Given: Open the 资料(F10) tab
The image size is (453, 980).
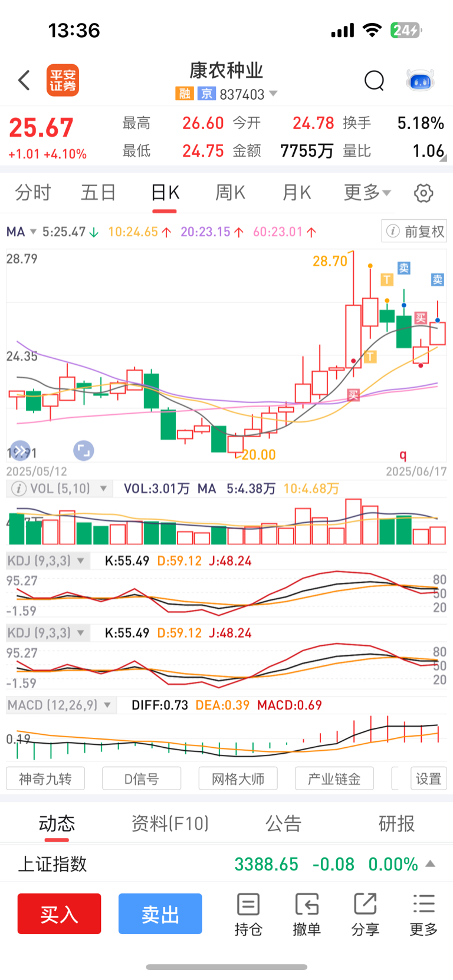Looking at the screenshot, I should 170,823.
